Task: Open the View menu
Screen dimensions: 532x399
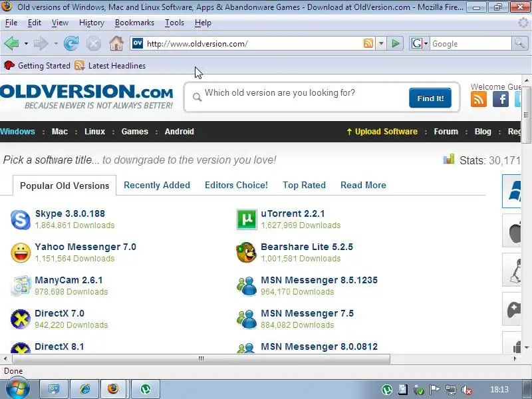Action: pos(60,23)
